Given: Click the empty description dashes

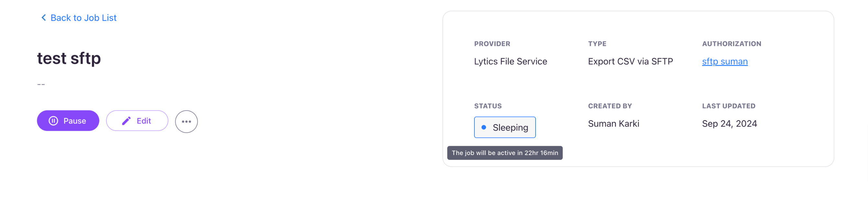Looking at the screenshot, I should click(x=41, y=84).
